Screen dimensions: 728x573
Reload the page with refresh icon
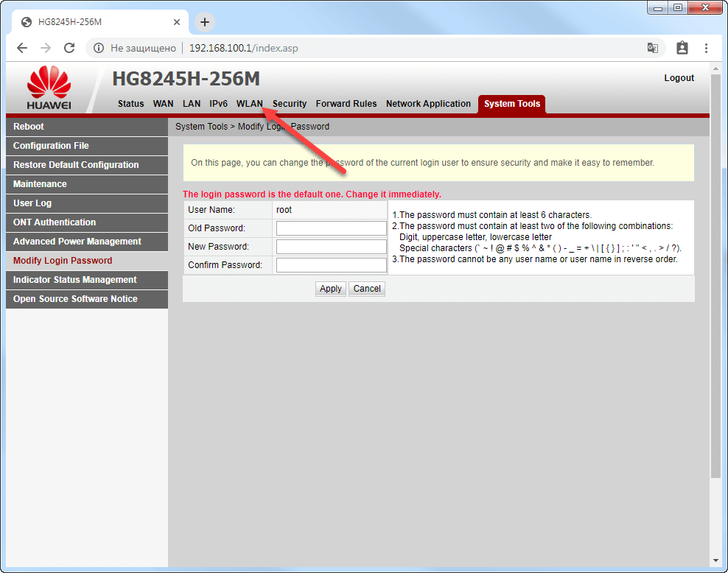point(69,48)
